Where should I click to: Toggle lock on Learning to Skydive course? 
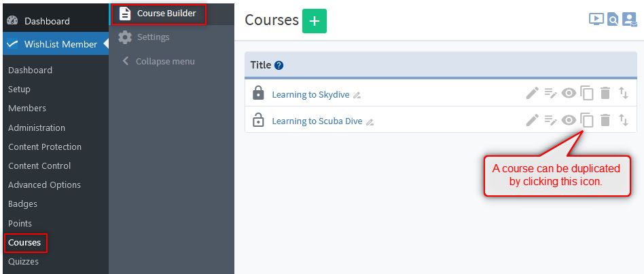coord(258,93)
